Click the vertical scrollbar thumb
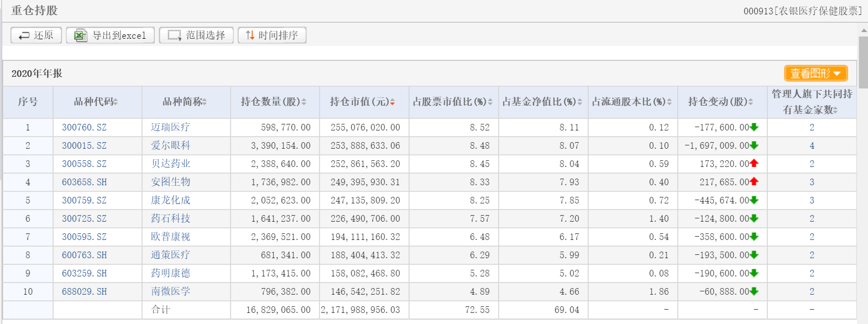The image size is (868, 324). coord(863,62)
